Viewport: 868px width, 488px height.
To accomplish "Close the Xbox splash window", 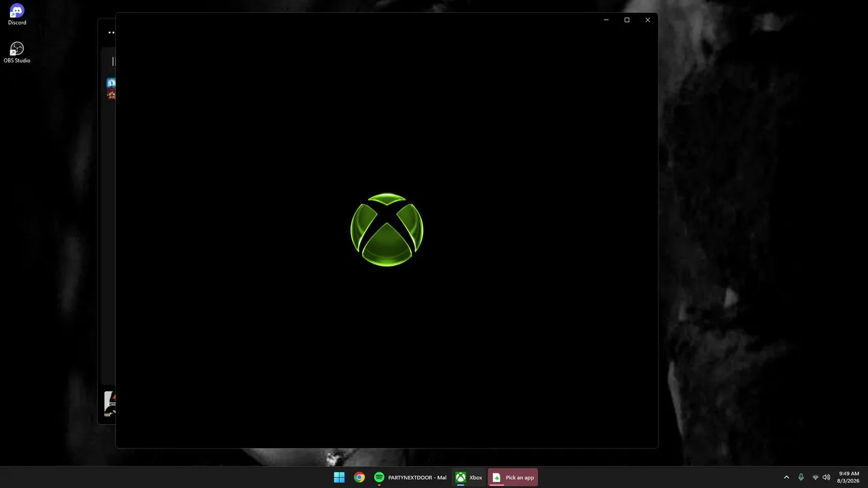I will coord(648,20).
